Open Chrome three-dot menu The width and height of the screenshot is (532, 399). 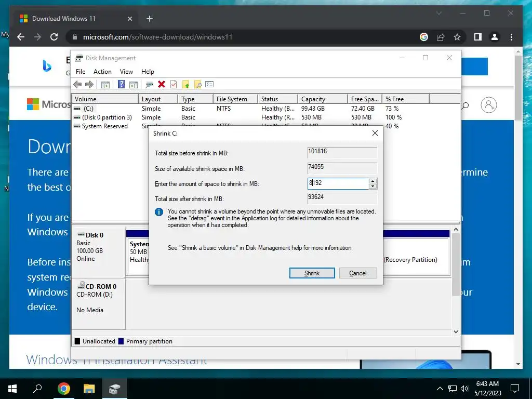pyautogui.click(x=511, y=37)
